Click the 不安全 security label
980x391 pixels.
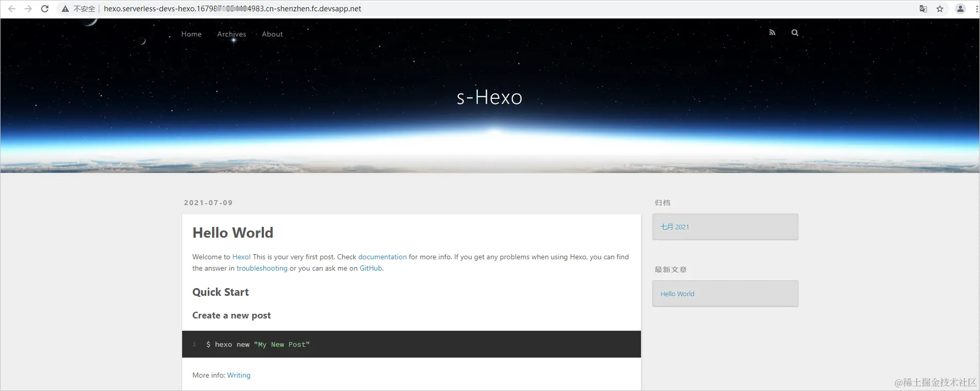(x=84, y=9)
